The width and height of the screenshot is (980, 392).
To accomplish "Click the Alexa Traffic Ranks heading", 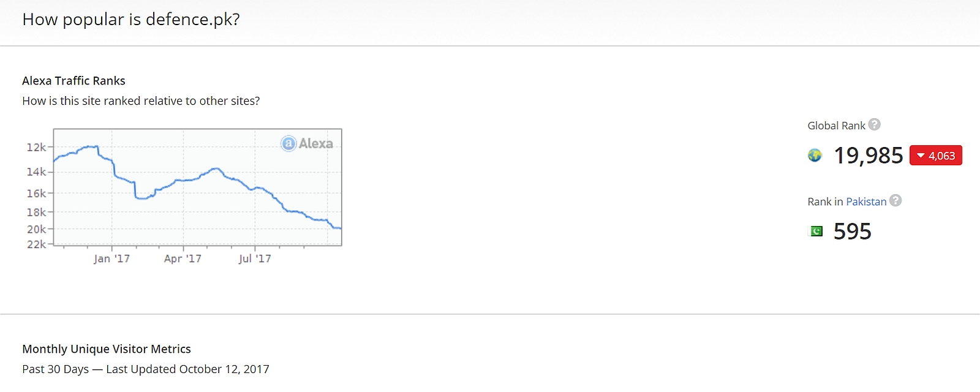I will (73, 81).
